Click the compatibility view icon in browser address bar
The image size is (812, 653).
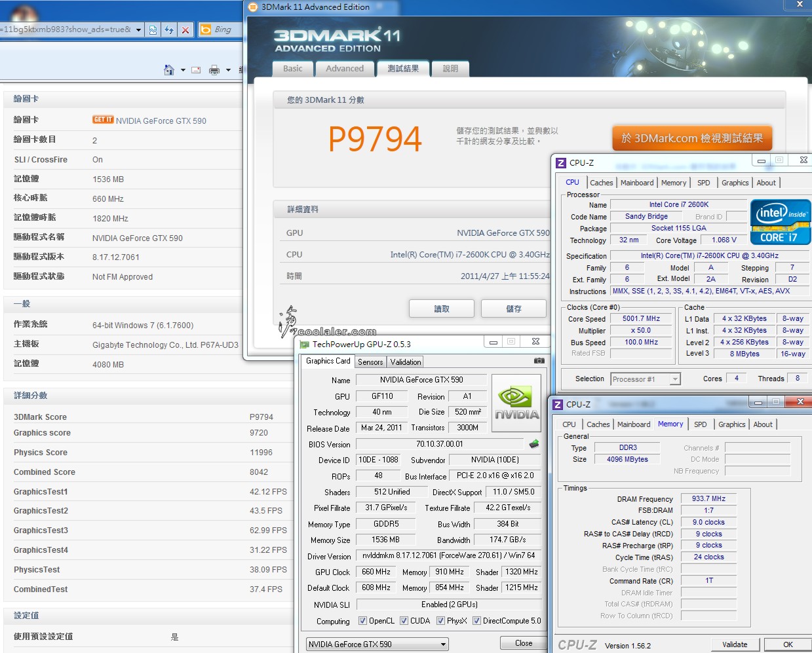(x=153, y=29)
